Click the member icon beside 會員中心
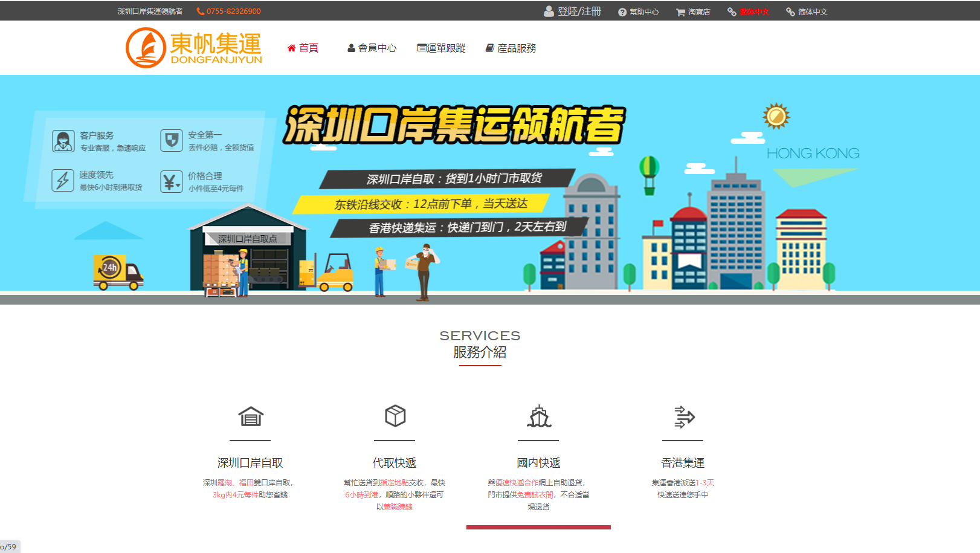980x553 pixels. 350,48
